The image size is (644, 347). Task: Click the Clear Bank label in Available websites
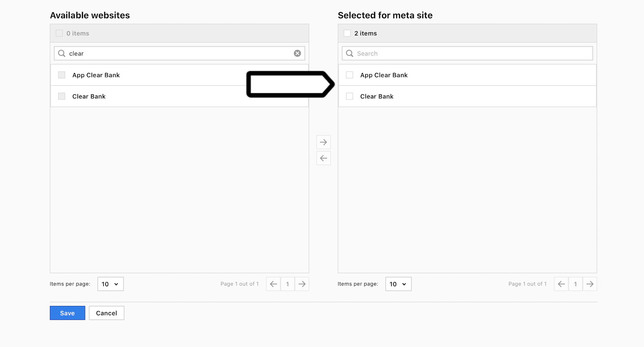pos(89,97)
